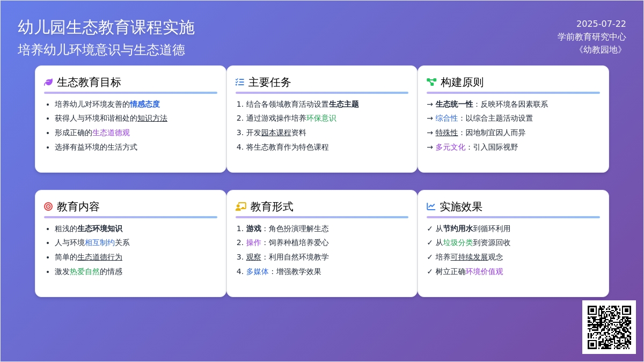
Task: Click the blue term 综合性
Action: [447, 118]
